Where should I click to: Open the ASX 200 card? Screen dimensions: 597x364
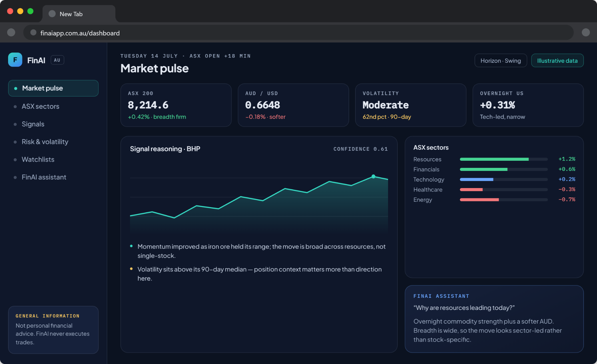point(176,105)
